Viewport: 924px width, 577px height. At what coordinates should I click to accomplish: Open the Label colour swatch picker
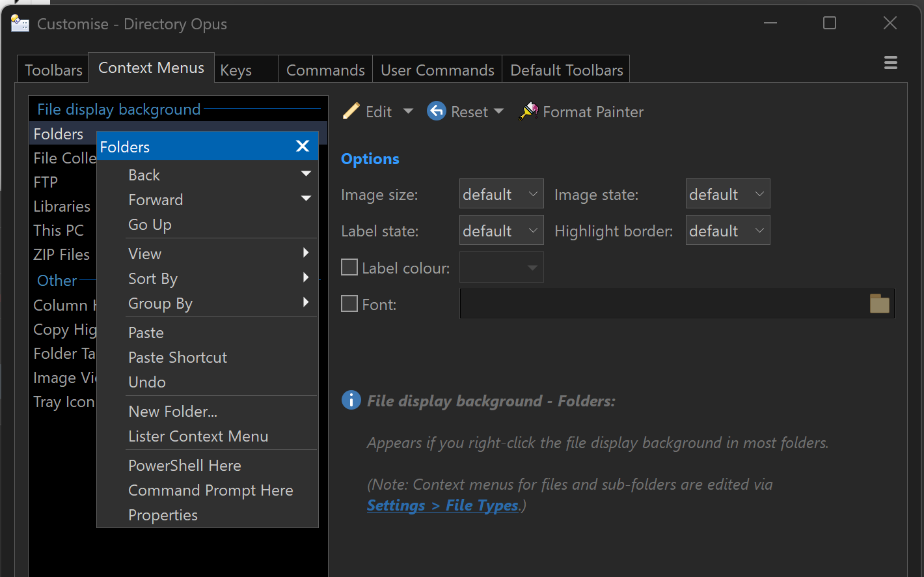pos(501,268)
